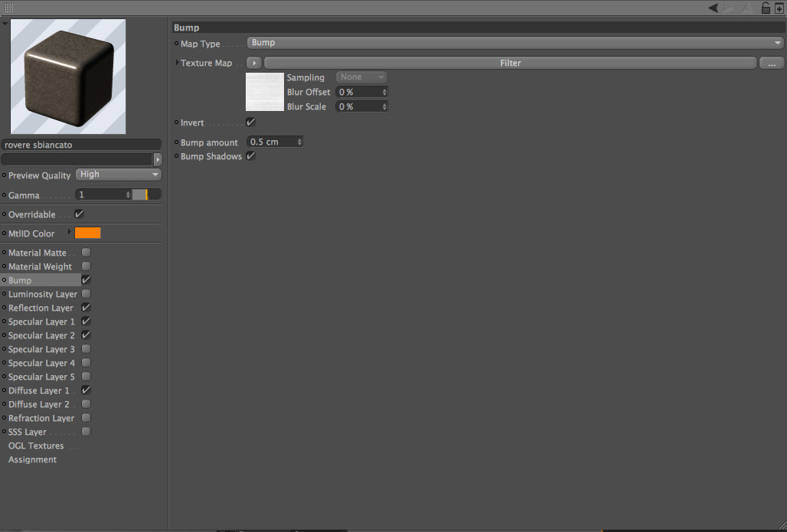Image resolution: width=787 pixels, height=532 pixels.
Task: Click the up arrow navigation icon
Action: [748, 8]
